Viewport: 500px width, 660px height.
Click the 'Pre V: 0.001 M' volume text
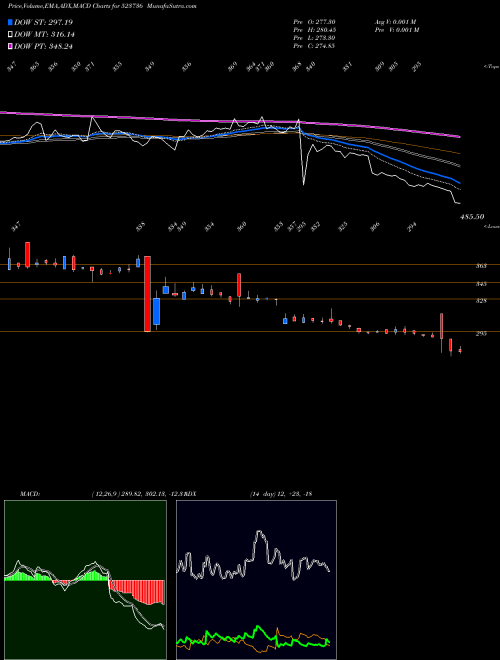pos(396,30)
